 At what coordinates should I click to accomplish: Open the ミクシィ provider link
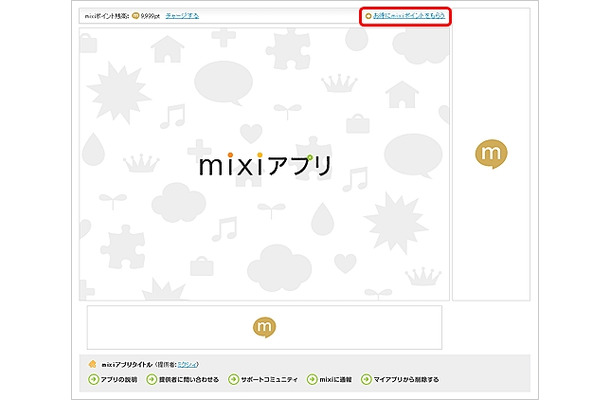[x=187, y=365]
